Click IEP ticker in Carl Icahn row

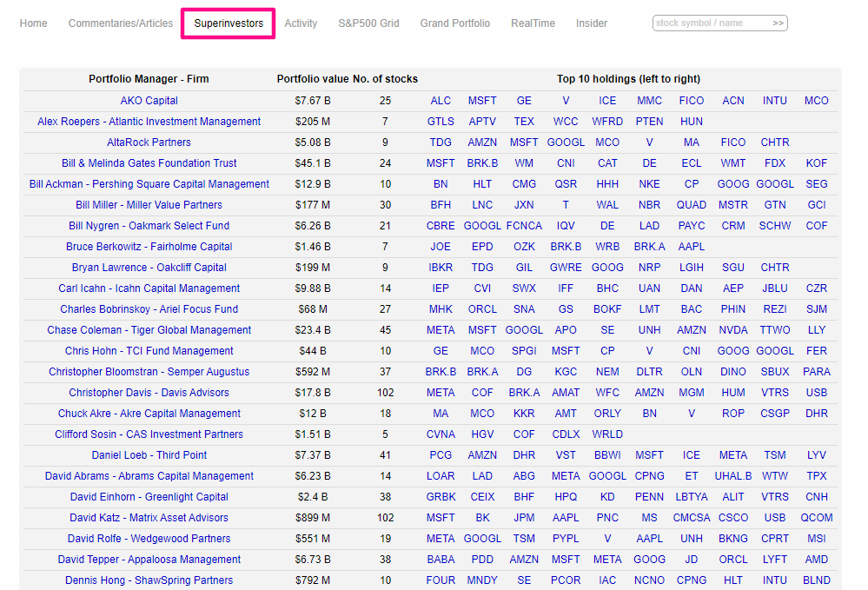point(441,288)
